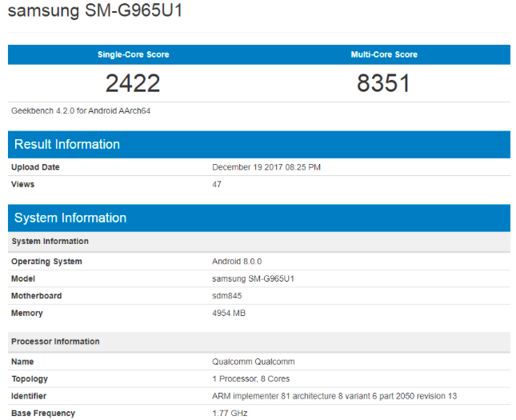Select the Upload Date label
Viewport: 516px width, 420px height.
coord(35,167)
